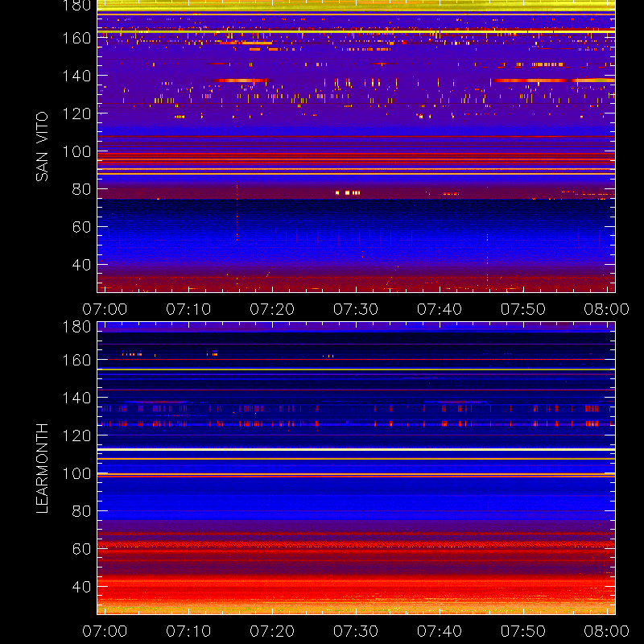The image size is (644, 644).
Task: Click 100 label on Learmonth axis
Action: (76, 473)
